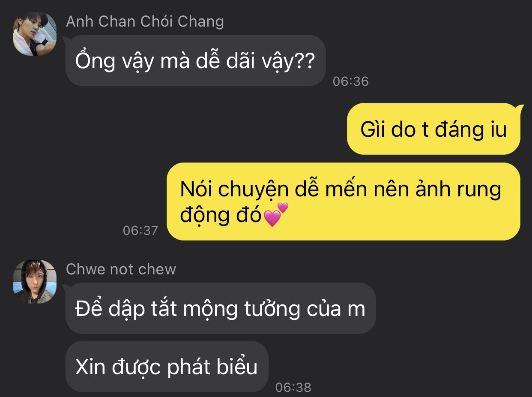Open Anh Chan Chói Chang's profile avatar
This screenshot has height=397, width=532.
point(35,34)
